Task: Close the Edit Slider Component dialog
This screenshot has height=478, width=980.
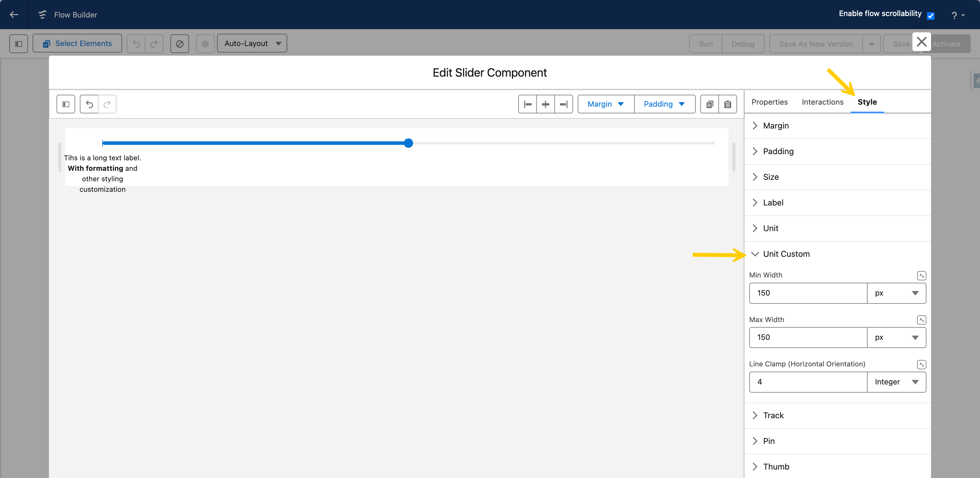Action: [921, 42]
